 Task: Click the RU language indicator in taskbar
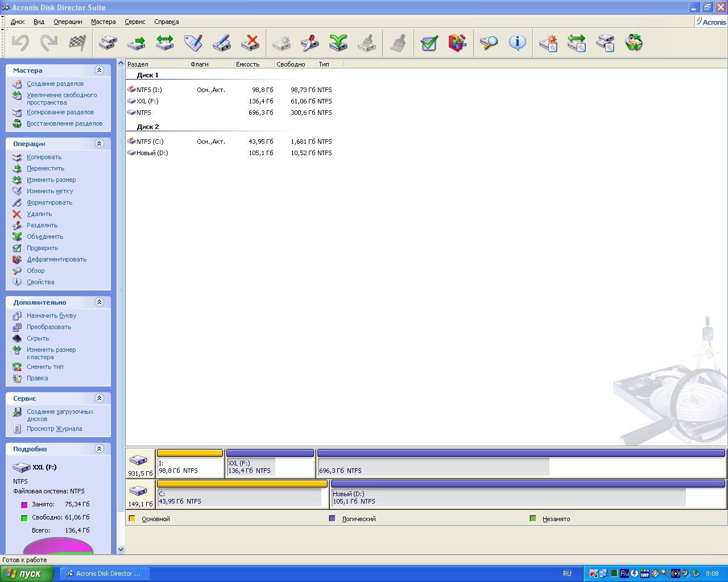(567, 573)
